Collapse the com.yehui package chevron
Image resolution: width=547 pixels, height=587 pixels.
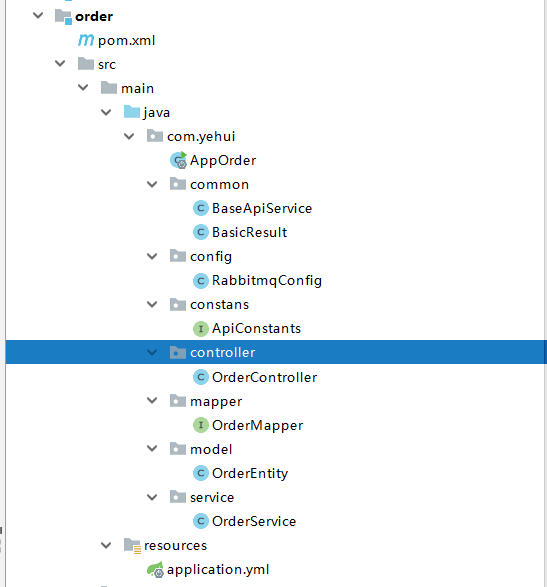tap(129, 136)
